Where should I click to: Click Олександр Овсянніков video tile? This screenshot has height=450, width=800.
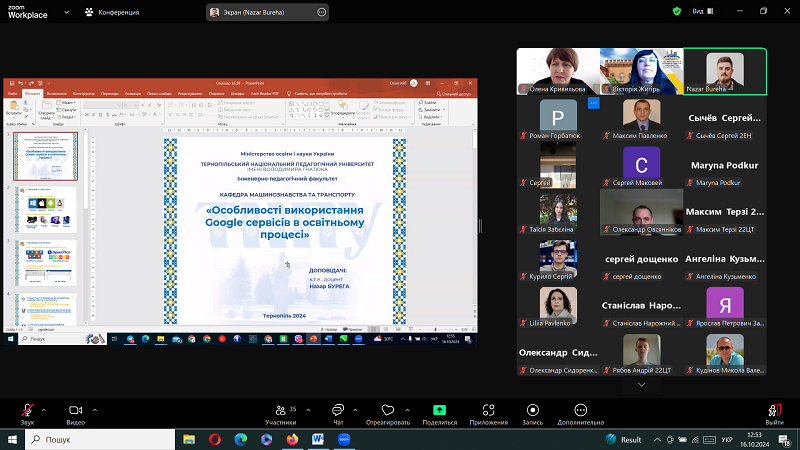pyautogui.click(x=641, y=212)
